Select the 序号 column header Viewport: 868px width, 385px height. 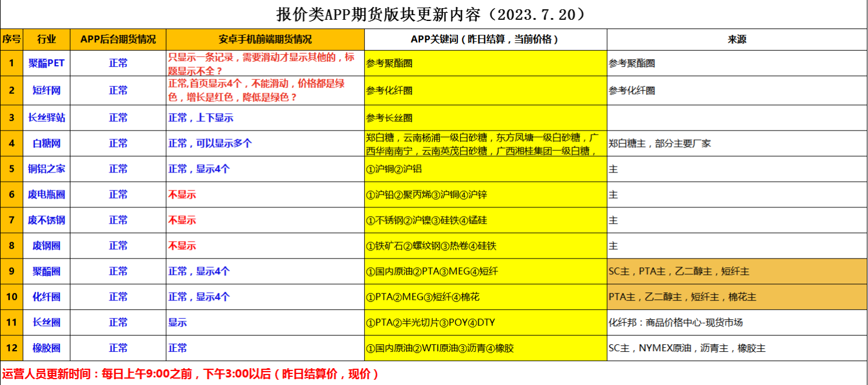11,40
